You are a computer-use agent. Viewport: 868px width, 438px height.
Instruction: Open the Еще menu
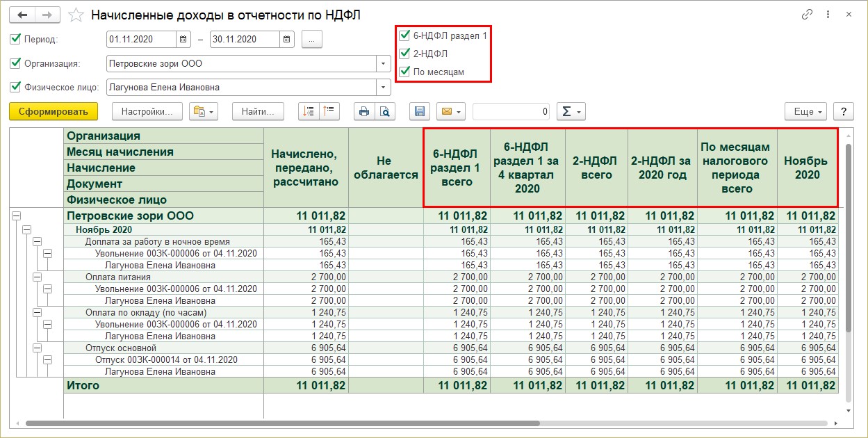click(x=806, y=111)
